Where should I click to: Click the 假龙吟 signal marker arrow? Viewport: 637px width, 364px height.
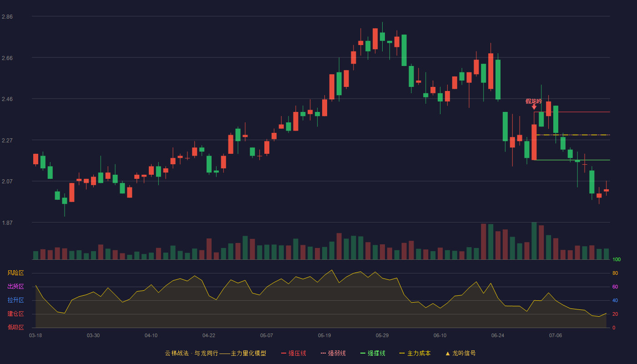pyautogui.click(x=534, y=107)
